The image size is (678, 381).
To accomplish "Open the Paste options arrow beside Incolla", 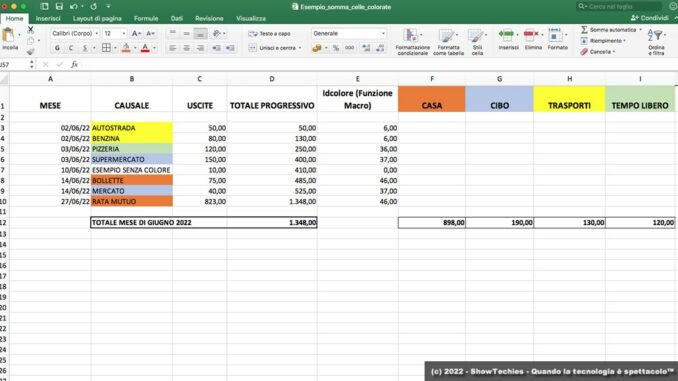I will click(x=19, y=35).
